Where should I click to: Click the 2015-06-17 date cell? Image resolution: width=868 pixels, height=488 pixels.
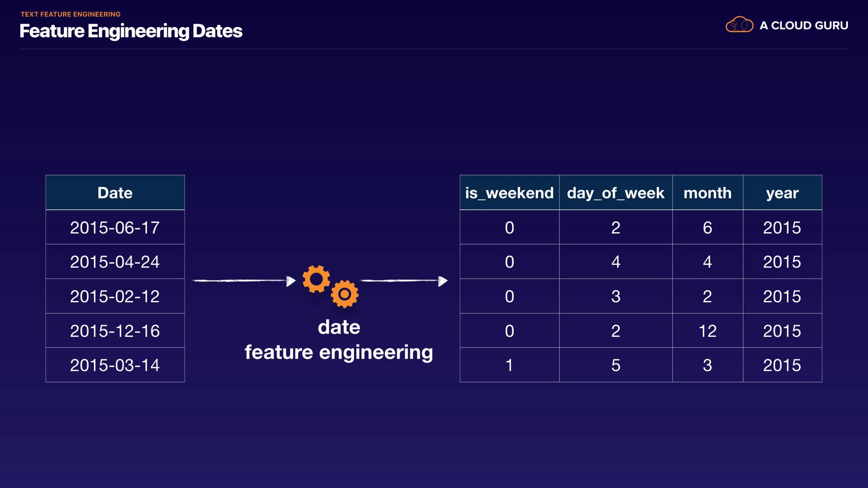coord(115,227)
